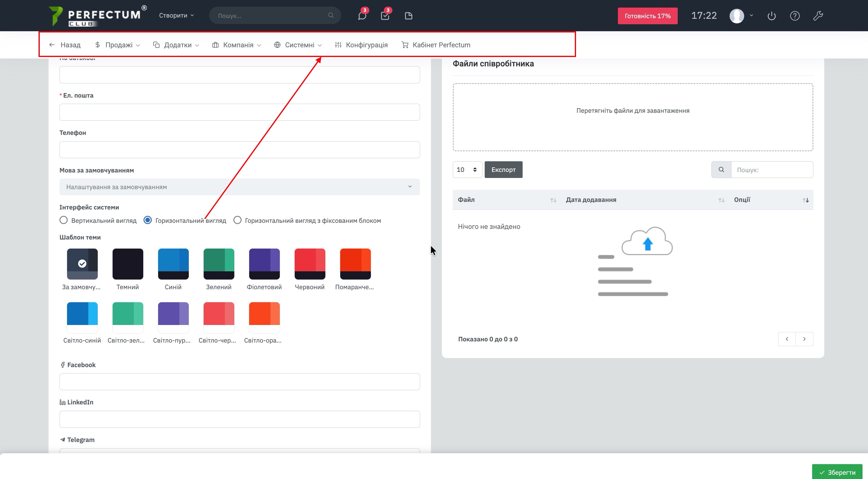Select the Вертикальний вигляд radio option

click(x=64, y=220)
